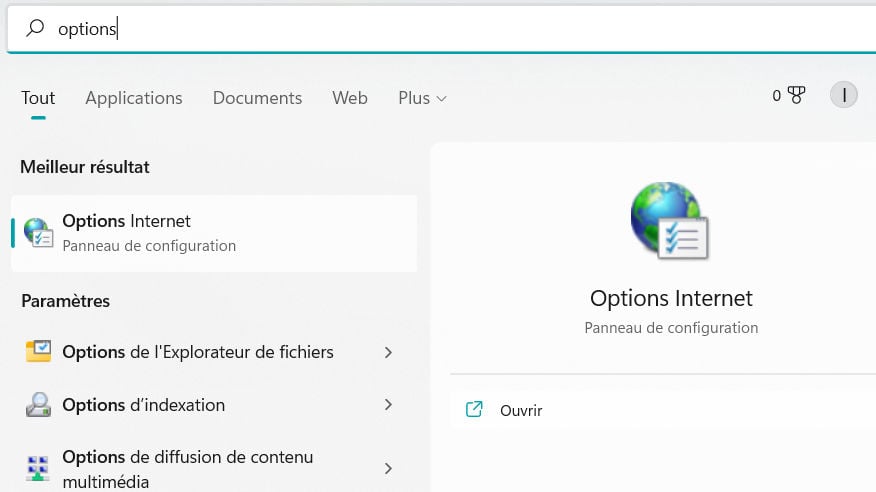Open the user account avatar
876x492 pixels.
(844, 96)
